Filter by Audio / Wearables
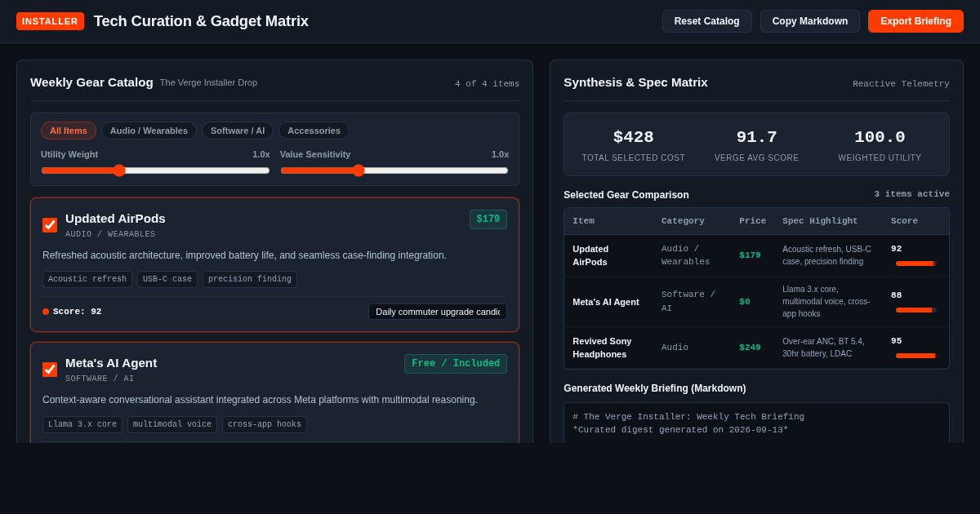The width and height of the screenshot is (980, 514). point(149,131)
